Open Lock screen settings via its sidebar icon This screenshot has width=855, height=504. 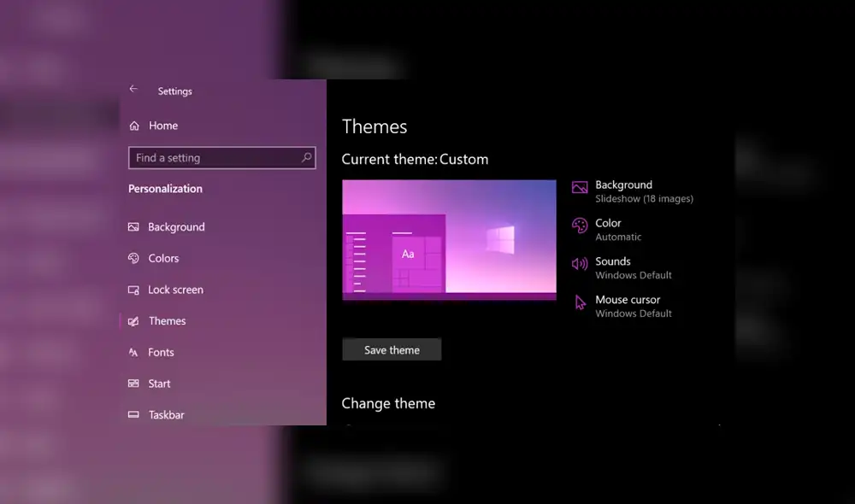133,290
